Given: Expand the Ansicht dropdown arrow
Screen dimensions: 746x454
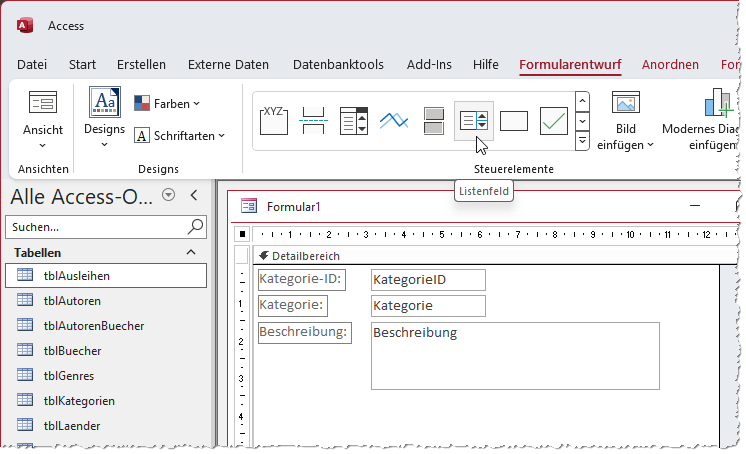Looking at the screenshot, I should [43, 146].
